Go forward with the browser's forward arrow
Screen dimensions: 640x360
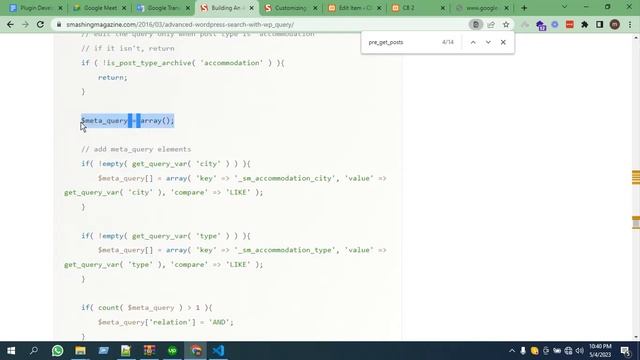click(x=25, y=24)
